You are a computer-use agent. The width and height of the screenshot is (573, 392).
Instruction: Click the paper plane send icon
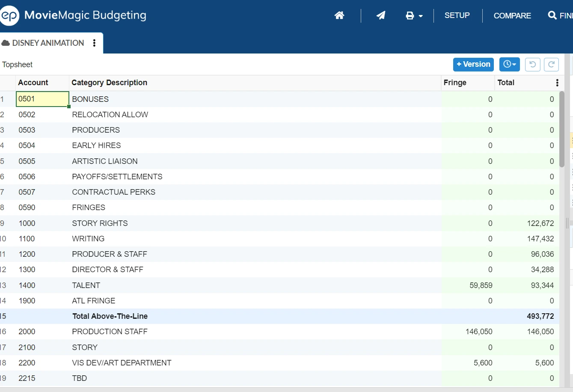pyautogui.click(x=381, y=15)
